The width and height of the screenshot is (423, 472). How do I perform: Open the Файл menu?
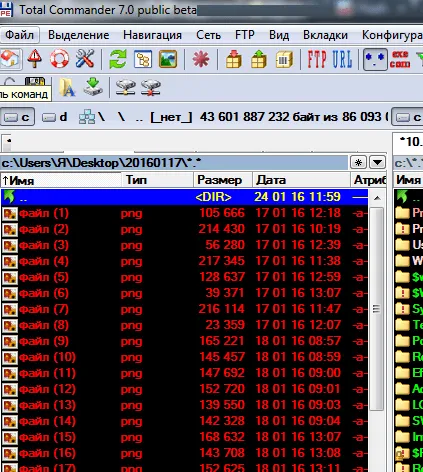[x=20, y=35]
